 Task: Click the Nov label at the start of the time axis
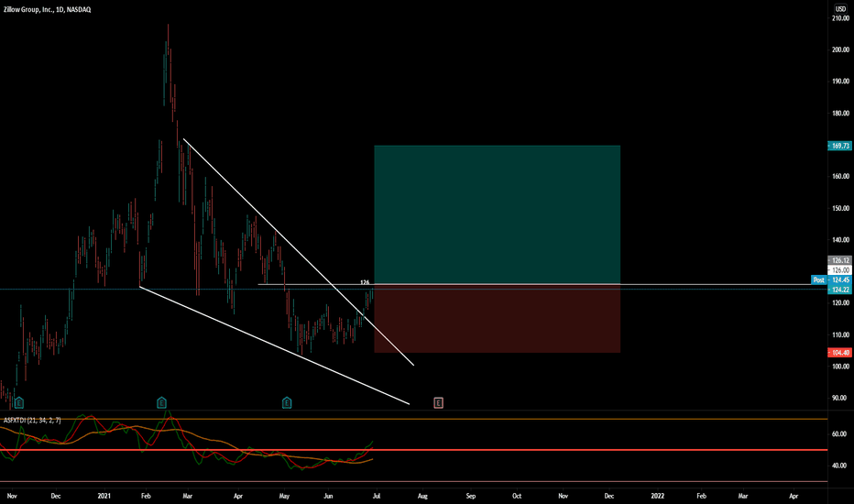click(x=11, y=496)
